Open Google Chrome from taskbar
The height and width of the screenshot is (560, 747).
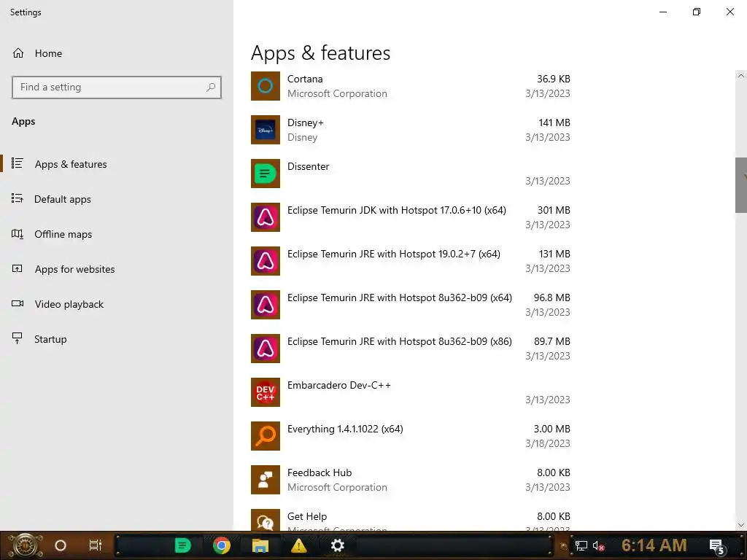pos(222,545)
